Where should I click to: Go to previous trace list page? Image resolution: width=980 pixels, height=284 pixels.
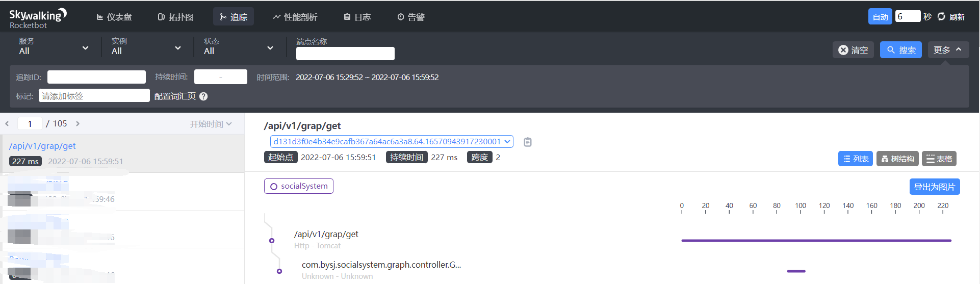click(x=7, y=123)
